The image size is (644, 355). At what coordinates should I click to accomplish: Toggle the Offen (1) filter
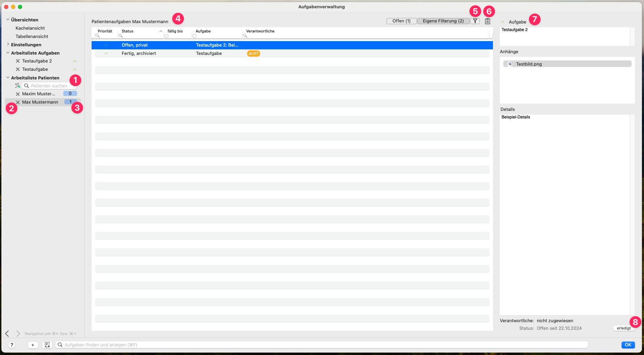coord(401,21)
